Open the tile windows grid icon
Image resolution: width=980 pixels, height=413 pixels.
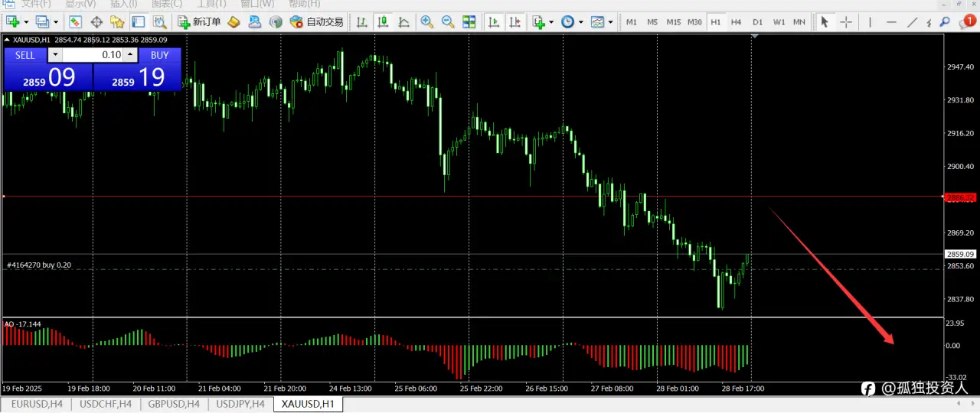point(469,22)
